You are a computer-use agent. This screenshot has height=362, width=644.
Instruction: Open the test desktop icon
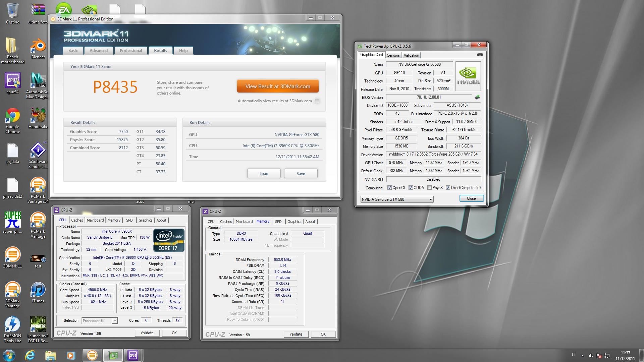38,261
